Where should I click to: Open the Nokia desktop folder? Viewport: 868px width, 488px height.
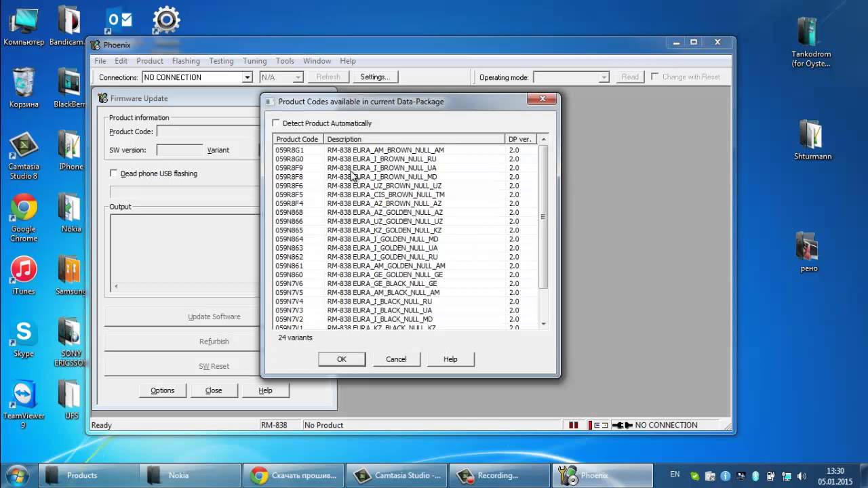(70, 213)
